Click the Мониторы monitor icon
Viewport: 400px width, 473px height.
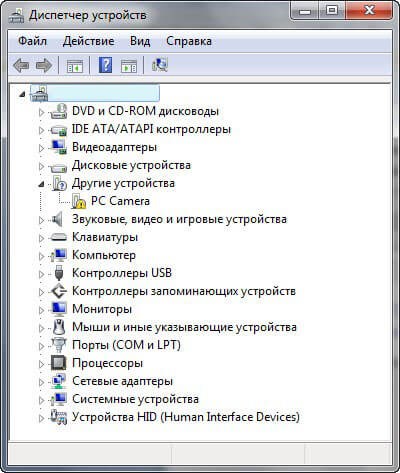point(59,309)
